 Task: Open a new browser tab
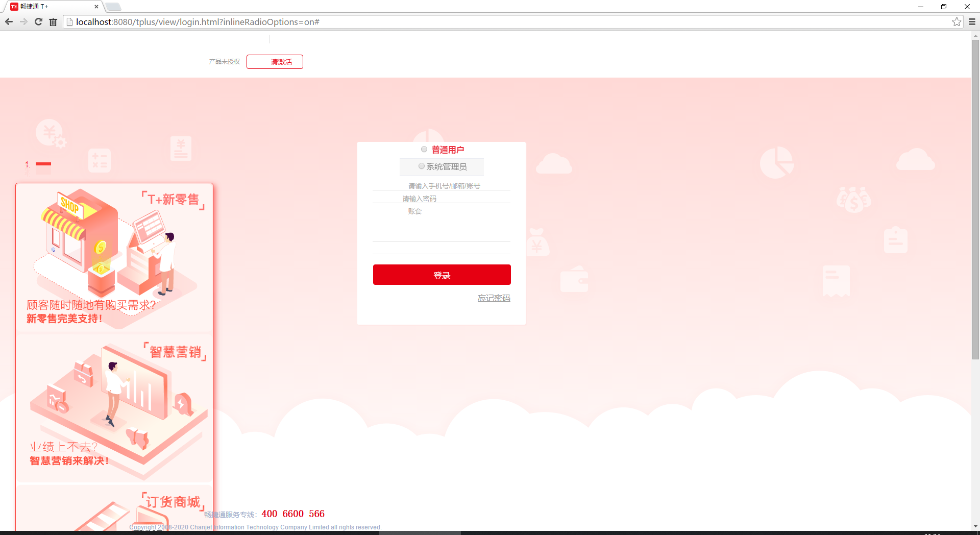coord(113,7)
